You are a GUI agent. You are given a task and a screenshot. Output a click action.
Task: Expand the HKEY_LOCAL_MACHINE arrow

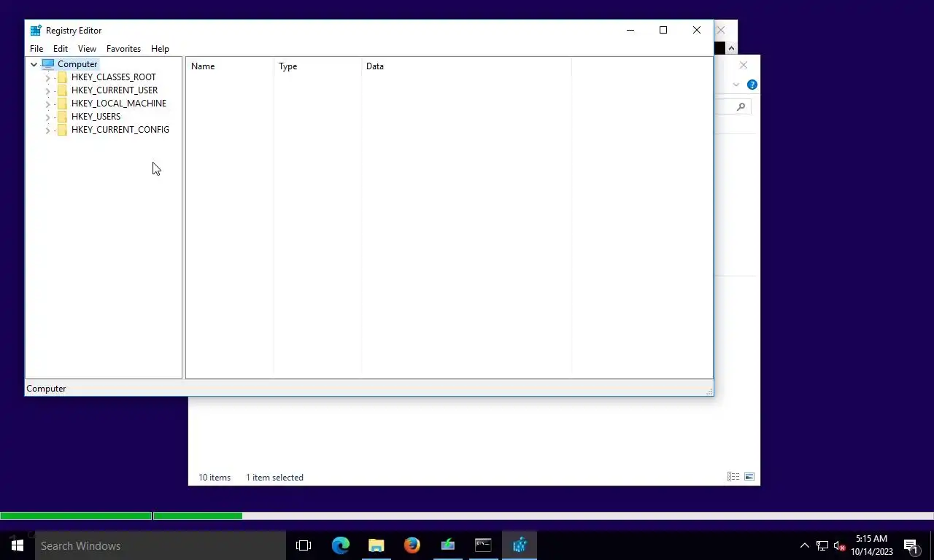click(x=48, y=104)
